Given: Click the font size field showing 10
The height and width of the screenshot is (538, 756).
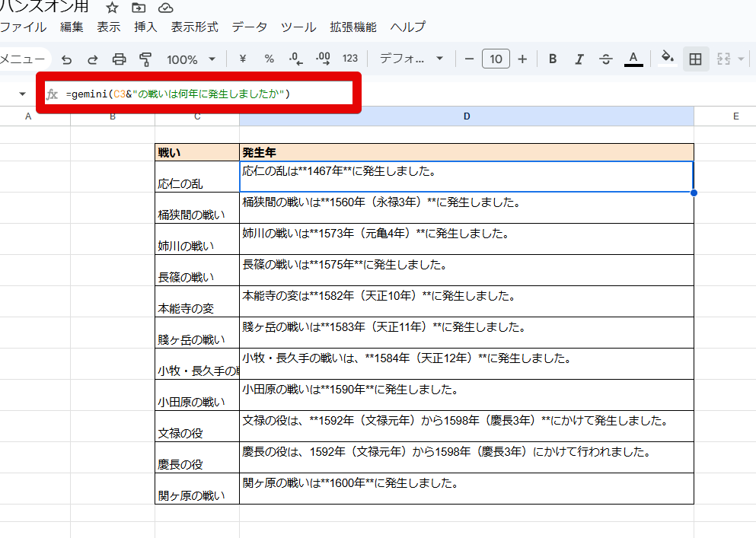Looking at the screenshot, I should pos(496,59).
